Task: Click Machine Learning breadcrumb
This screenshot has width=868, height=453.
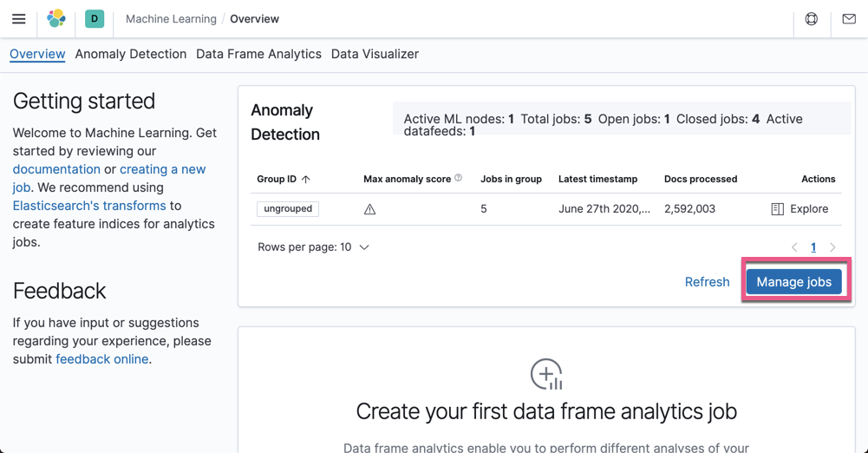Action: point(171,19)
